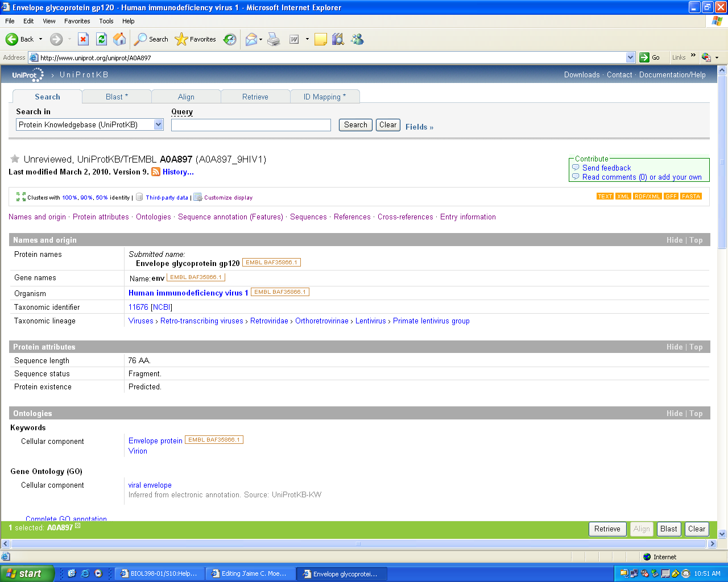This screenshot has height=582, width=728.
Task: Click the RSS feed icon beside History
Action: [156, 172]
